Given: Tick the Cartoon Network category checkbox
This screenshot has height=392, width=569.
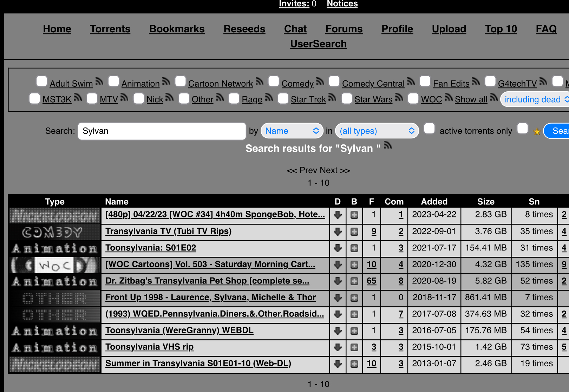Looking at the screenshot, I should [181, 81].
